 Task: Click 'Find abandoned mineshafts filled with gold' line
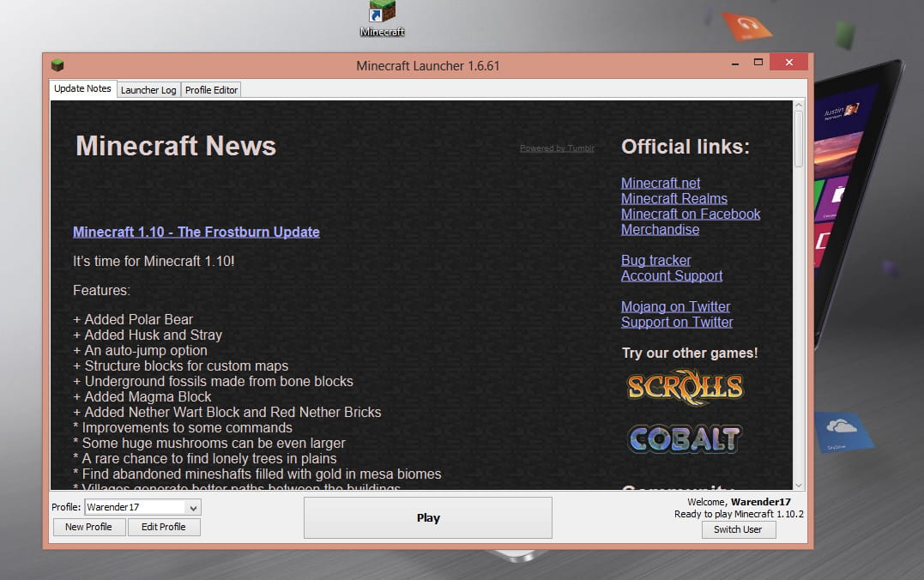click(257, 474)
